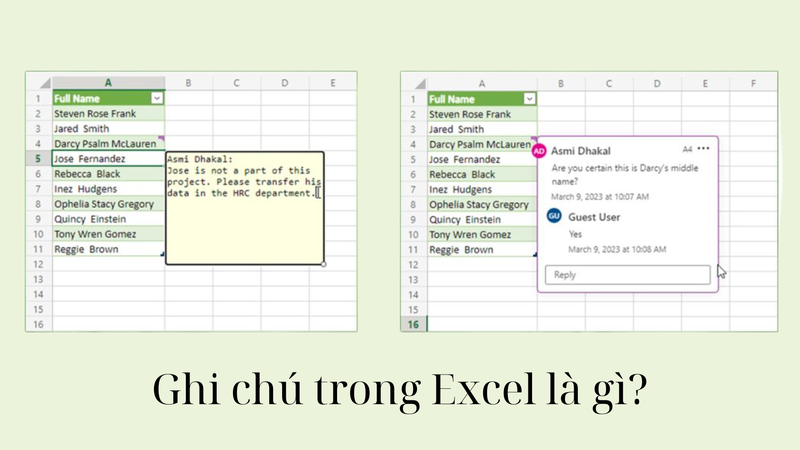Click Reggie Brown cell in left sheet
The height and width of the screenshot is (450, 800).
pyautogui.click(x=108, y=249)
